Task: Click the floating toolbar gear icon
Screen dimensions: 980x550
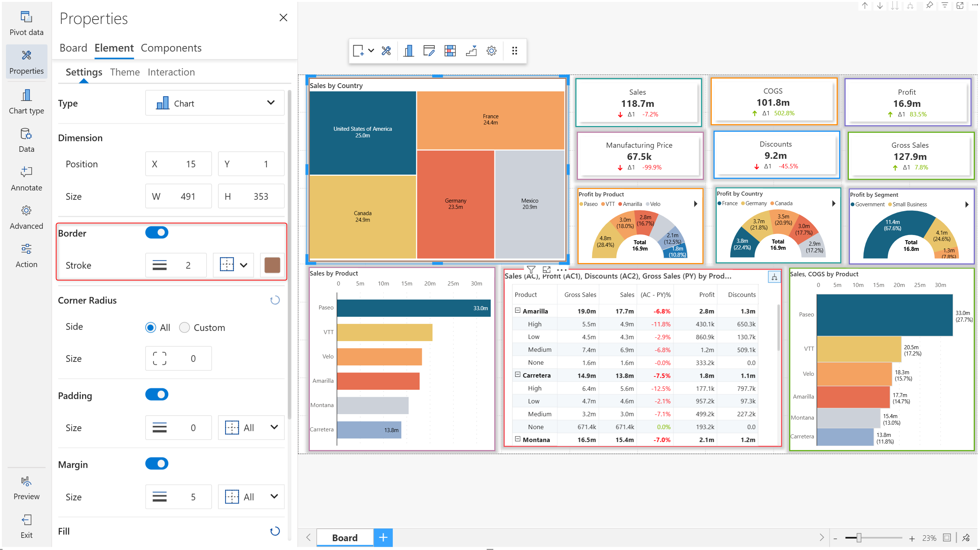Action: [x=491, y=50]
